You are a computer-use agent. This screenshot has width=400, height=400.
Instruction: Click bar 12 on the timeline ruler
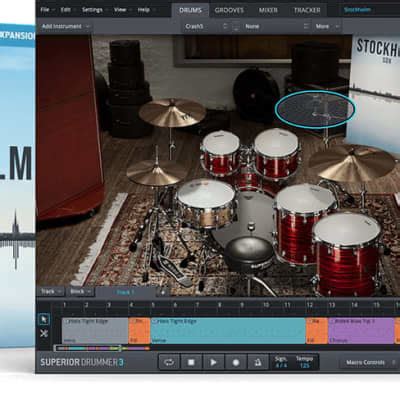click(x=309, y=305)
